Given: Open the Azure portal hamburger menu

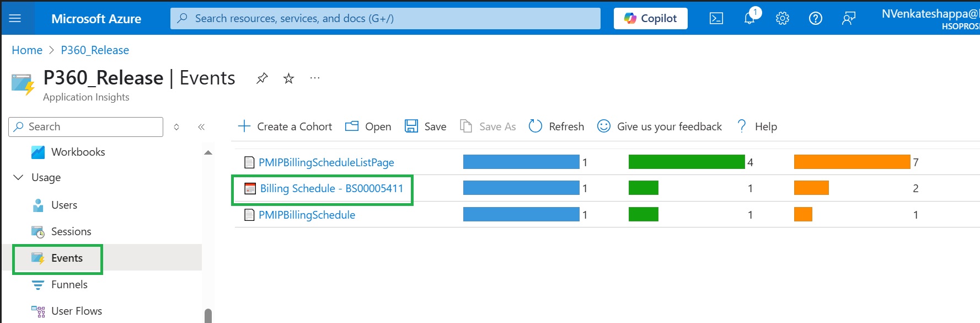Looking at the screenshot, I should coord(15,18).
